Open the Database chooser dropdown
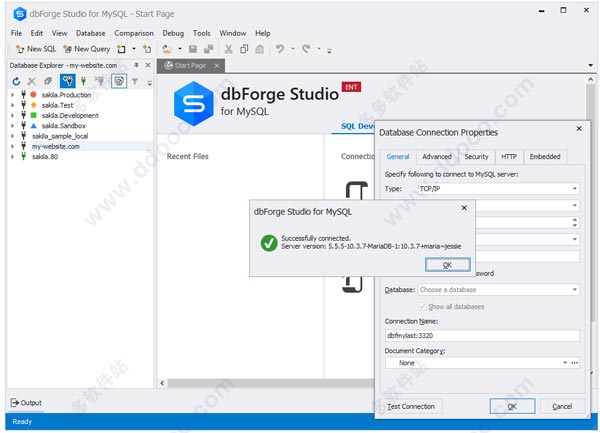The height and width of the screenshot is (433, 600). pos(575,290)
